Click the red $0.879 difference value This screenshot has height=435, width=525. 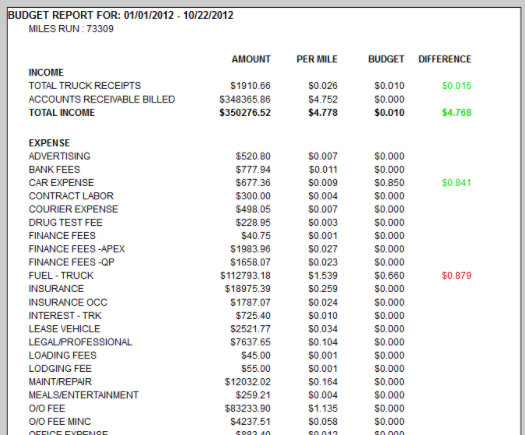pos(456,276)
